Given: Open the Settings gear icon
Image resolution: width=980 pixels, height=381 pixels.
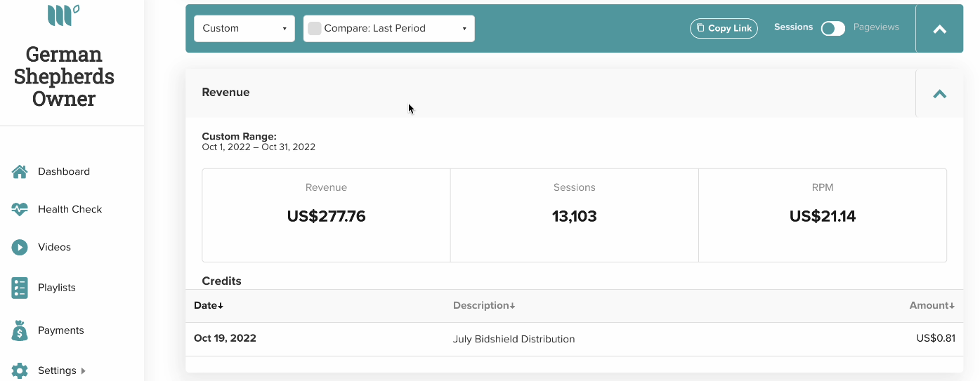Looking at the screenshot, I should point(20,370).
